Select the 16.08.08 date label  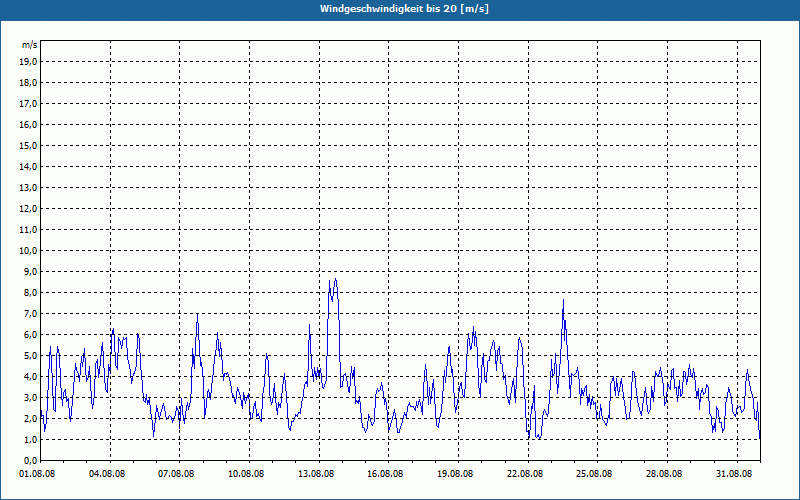(385, 473)
